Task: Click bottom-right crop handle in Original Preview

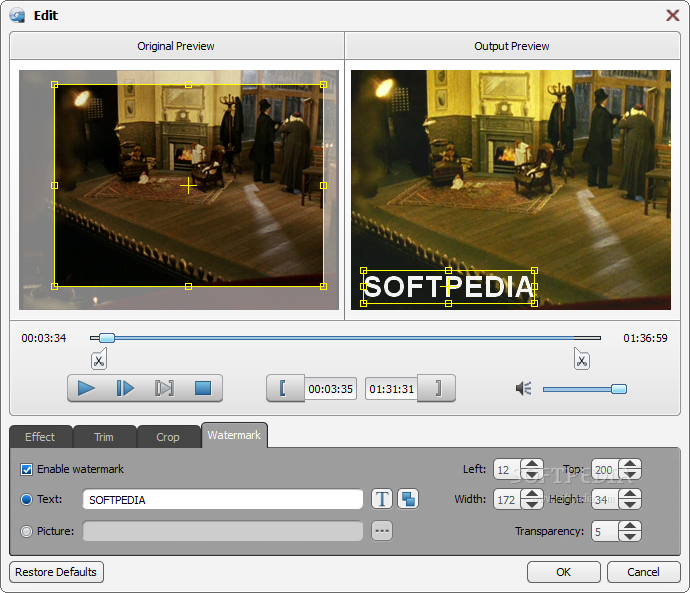Action: (x=323, y=286)
